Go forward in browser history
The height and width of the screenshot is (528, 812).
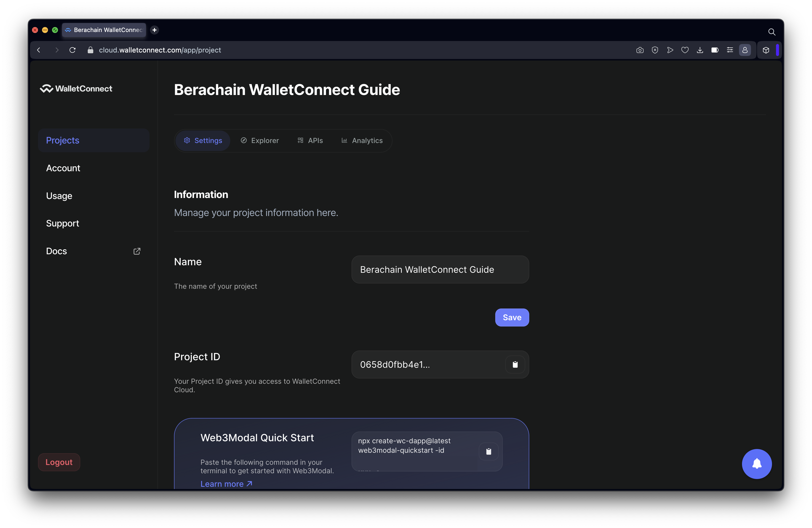[57, 50]
